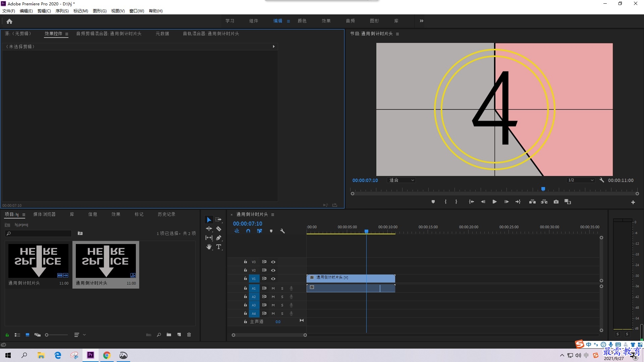Mute audio track A4
Image resolution: width=644 pixels, height=362 pixels.
point(273,313)
